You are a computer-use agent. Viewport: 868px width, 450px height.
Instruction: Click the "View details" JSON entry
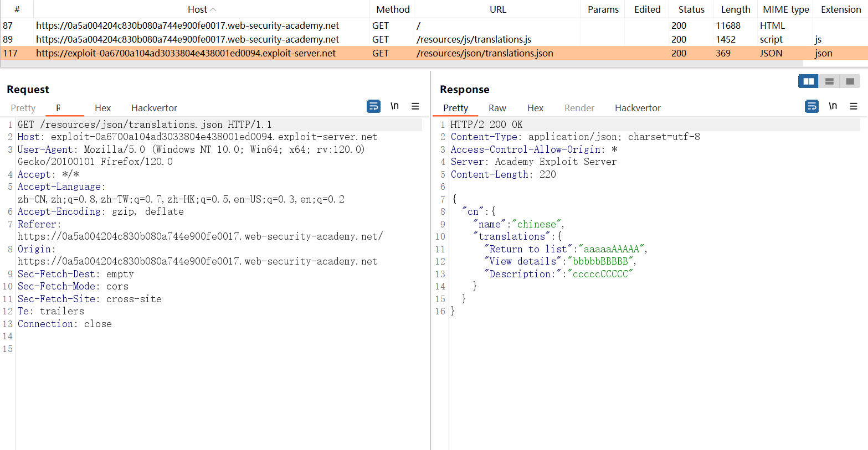tap(560, 261)
